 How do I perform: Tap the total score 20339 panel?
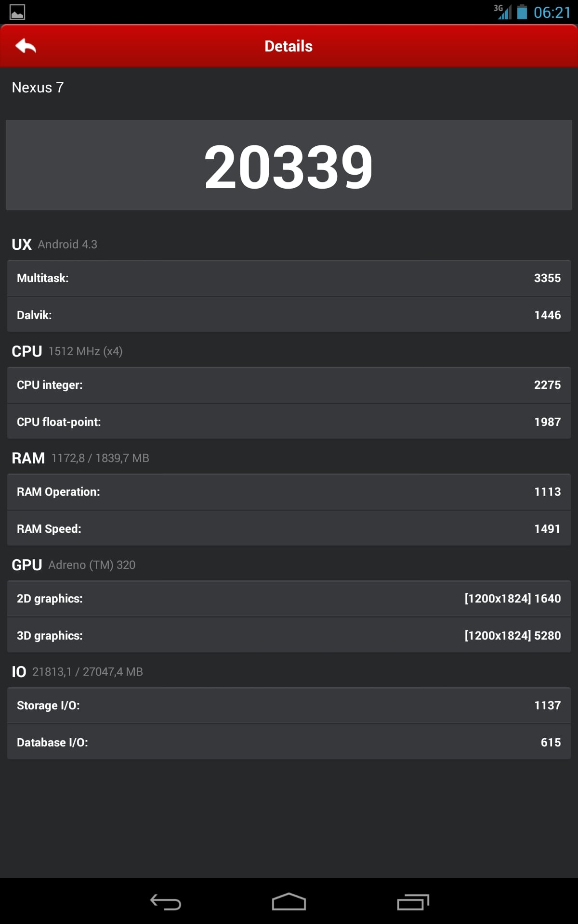[x=289, y=165]
